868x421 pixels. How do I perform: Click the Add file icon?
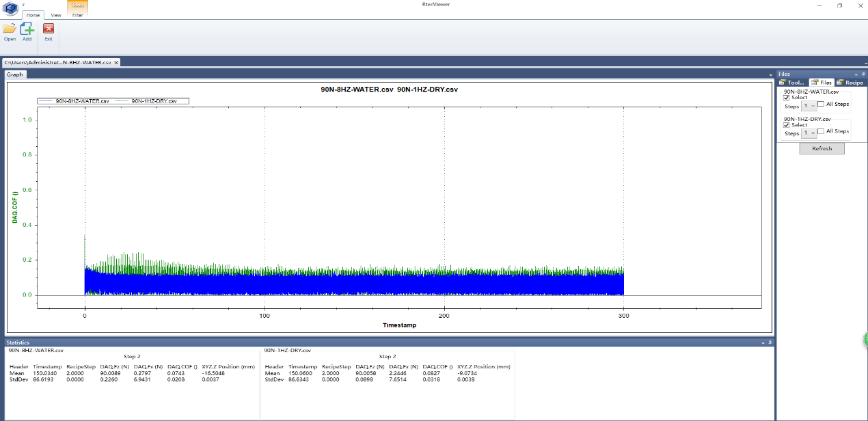pyautogui.click(x=27, y=29)
